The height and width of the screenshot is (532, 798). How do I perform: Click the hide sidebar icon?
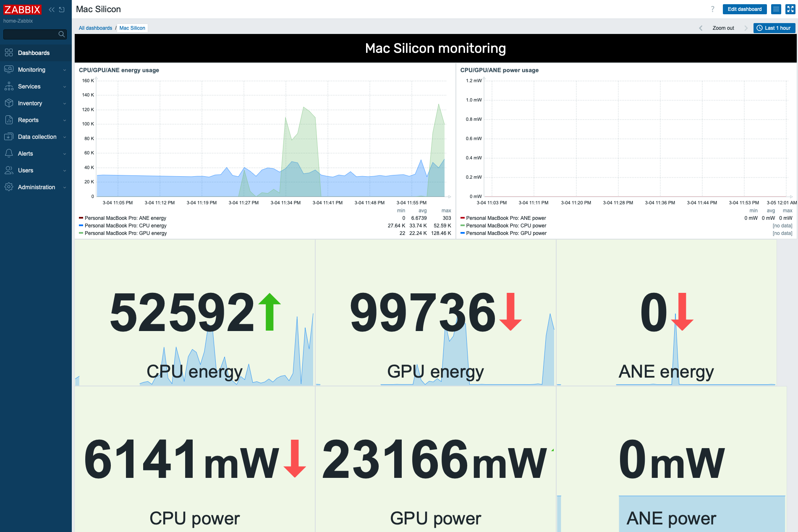62,10
